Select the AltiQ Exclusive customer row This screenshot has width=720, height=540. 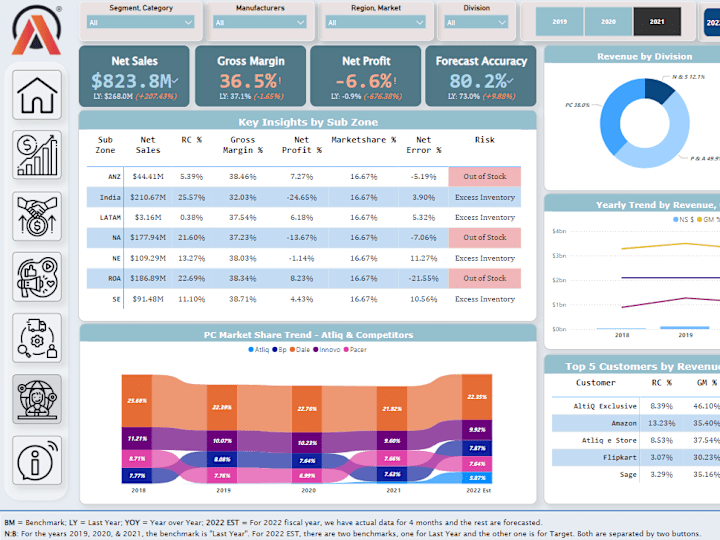[636, 406]
